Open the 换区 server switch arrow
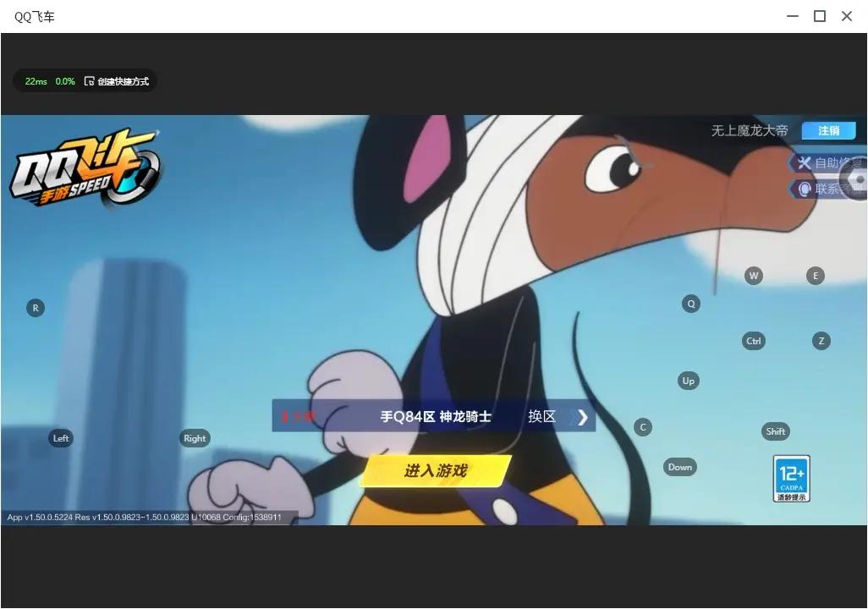868x609 pixels. coord(582,417)
